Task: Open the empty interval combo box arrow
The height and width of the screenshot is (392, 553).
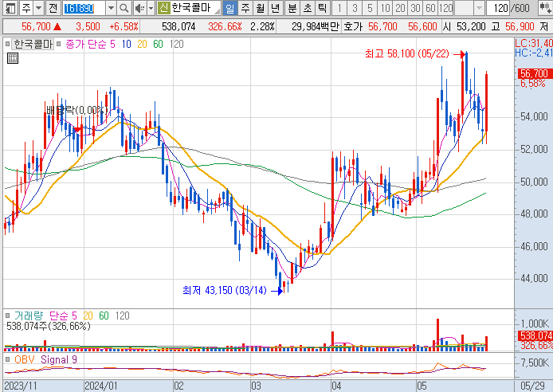Action: (479, 8)
